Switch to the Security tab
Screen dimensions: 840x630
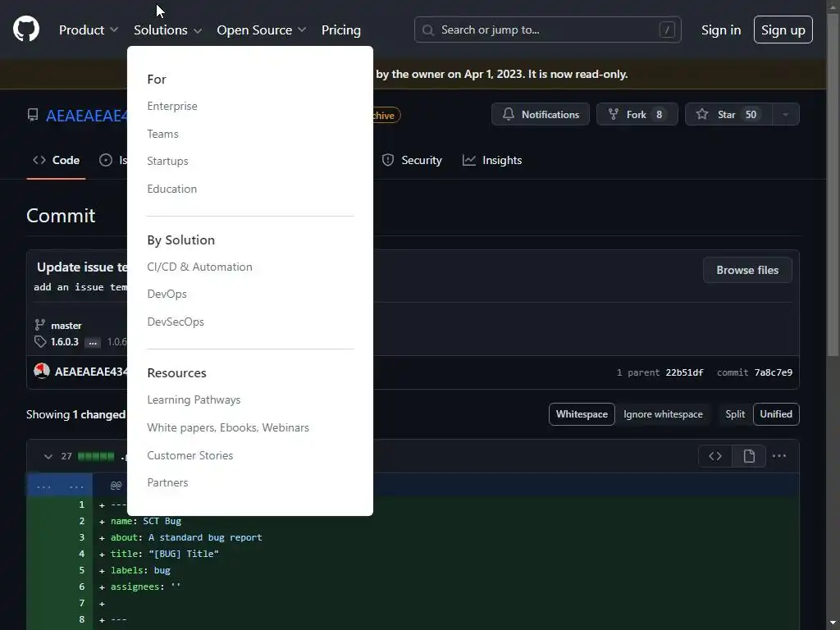pyautogui.click(x=412, y=160)
